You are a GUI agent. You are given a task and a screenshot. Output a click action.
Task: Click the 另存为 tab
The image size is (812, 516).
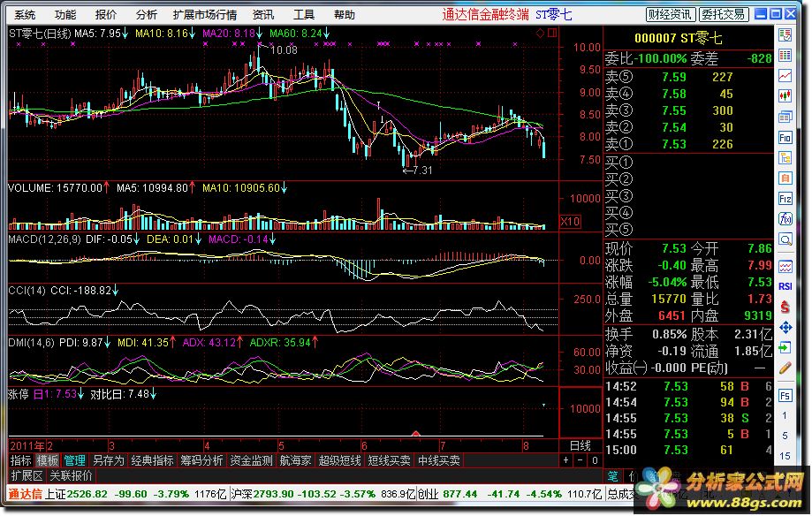(x=108, y=460)
